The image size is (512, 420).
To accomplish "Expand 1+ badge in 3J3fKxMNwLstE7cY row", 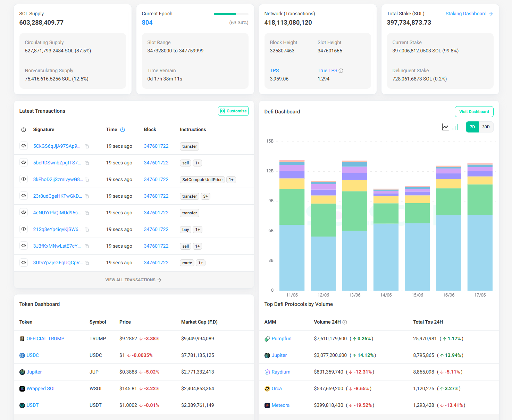I will (x=198, y=246).
